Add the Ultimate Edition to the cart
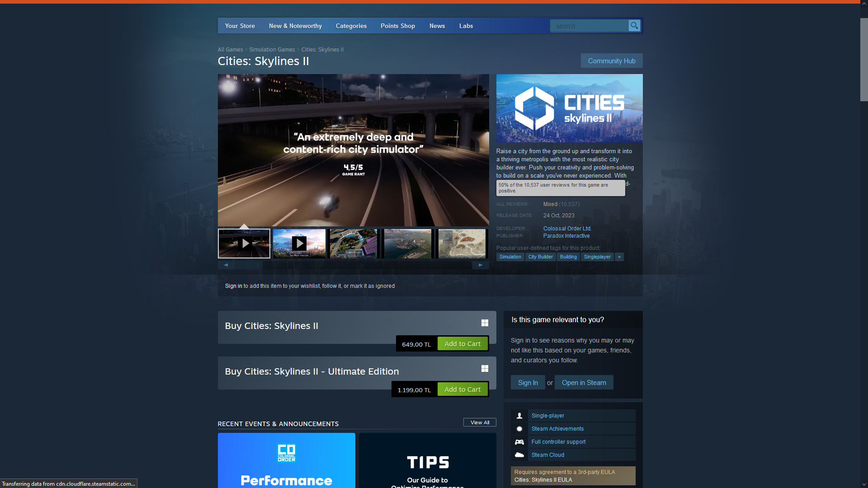The image size is (868, 488). 462,389
